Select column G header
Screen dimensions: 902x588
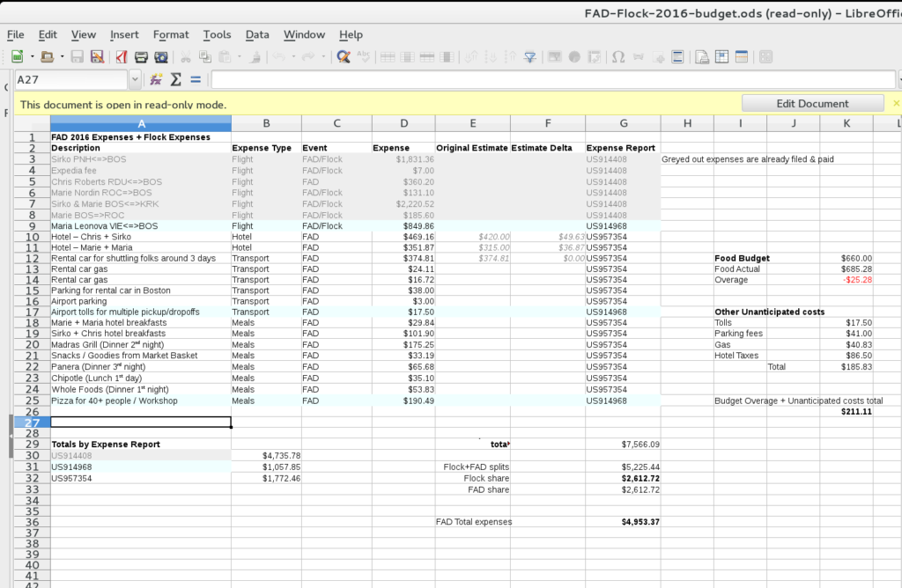(623, 123)
